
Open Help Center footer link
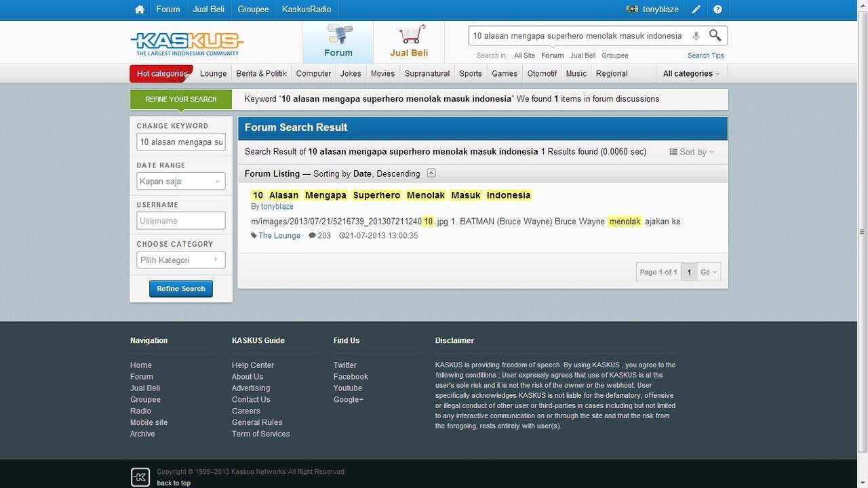(x=253, y=365)
